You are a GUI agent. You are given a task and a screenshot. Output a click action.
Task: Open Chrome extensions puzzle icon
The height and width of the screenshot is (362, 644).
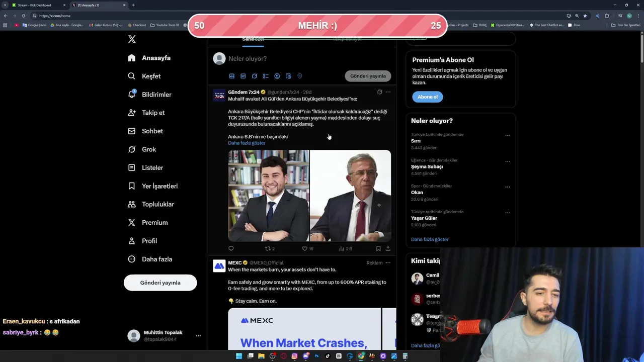click(607, 16)
